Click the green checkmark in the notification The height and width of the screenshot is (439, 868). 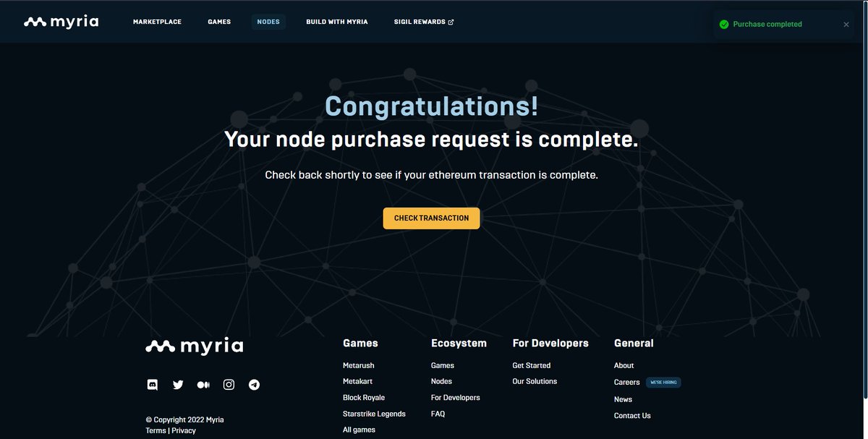[723, 24]
